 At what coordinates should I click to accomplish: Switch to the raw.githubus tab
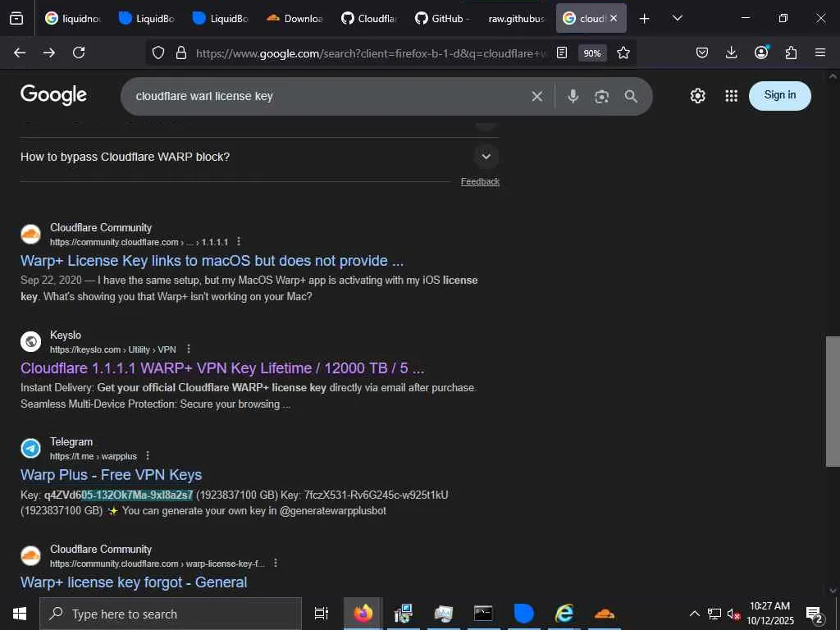point(517,18)
